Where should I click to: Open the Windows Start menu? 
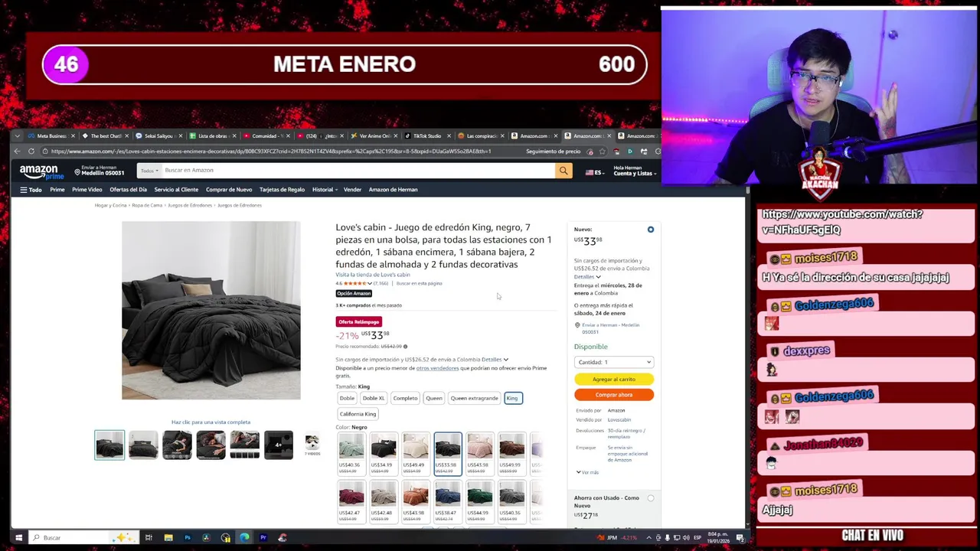point(18,537)
